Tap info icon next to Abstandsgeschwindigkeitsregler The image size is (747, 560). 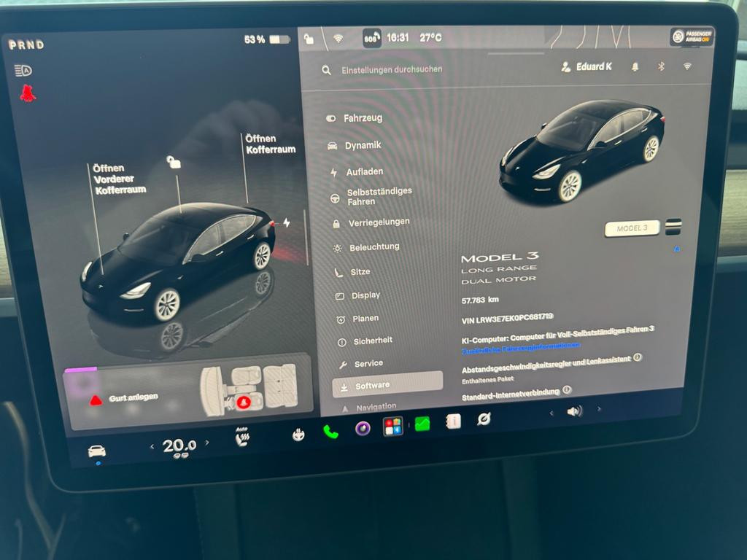click(638, 357)
